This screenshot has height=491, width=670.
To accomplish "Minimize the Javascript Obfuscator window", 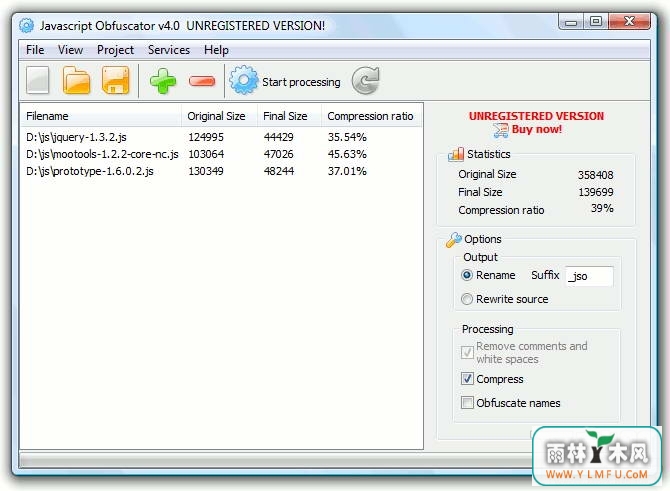I will pyautogui.click(x=571, y=22).
